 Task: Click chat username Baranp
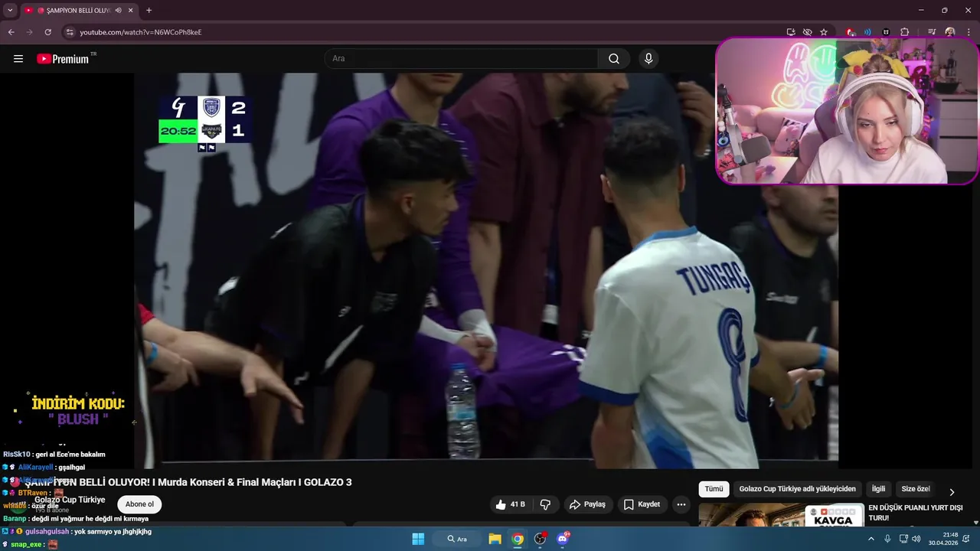point(15,518)
